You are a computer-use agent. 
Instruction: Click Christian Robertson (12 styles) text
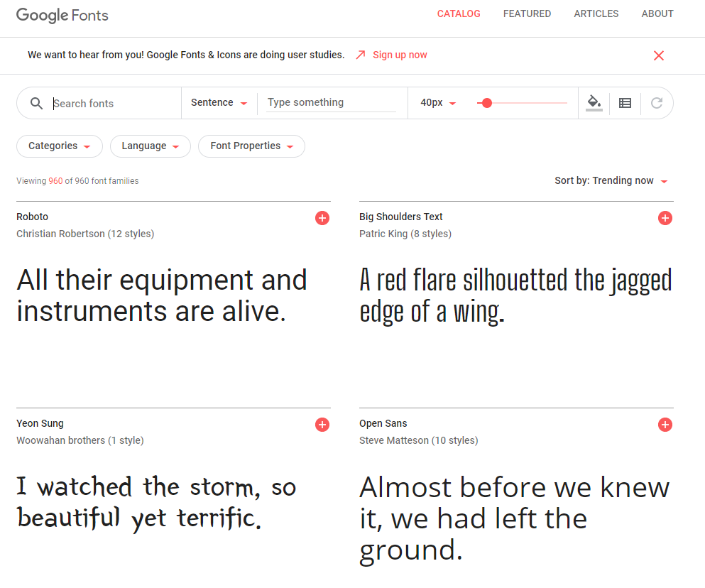coord(85,234)
